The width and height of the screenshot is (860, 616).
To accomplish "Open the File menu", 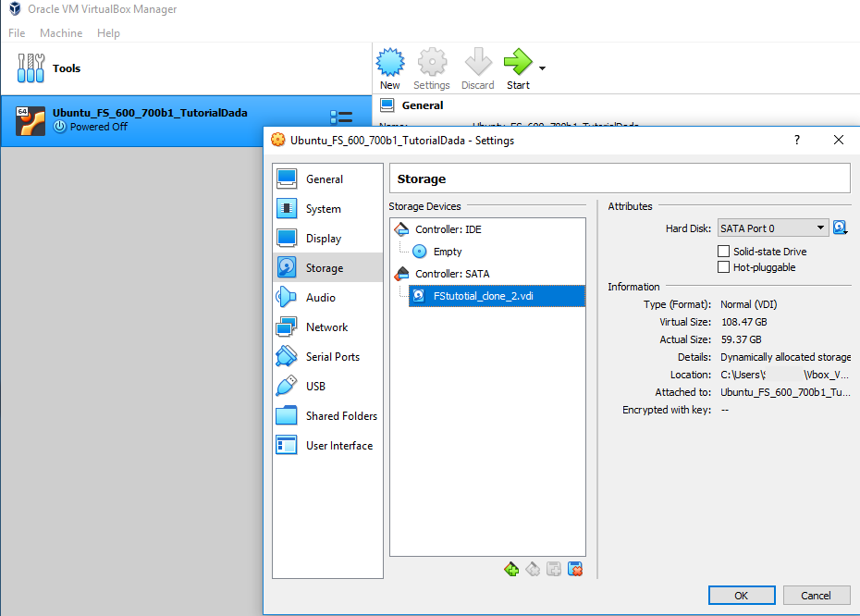I will pyautogui.click(x=17, y=33).
